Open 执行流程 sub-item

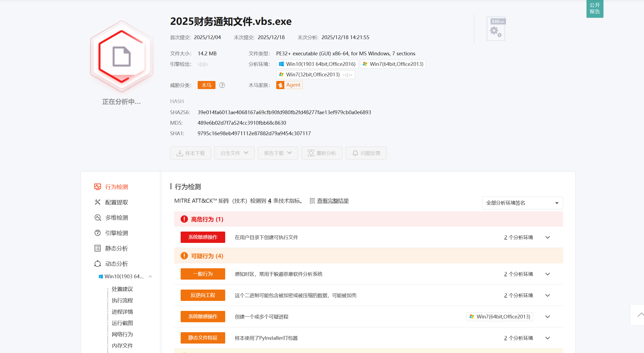pos(122,300)
